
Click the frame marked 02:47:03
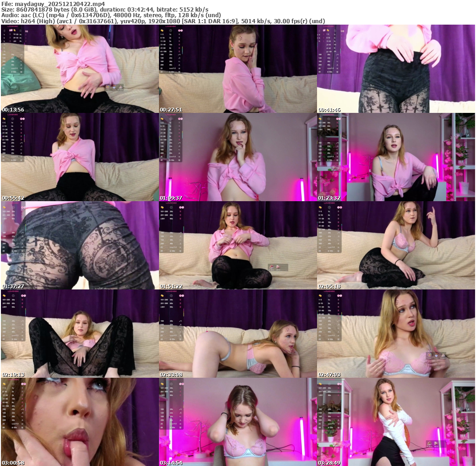tap(396, 334)
